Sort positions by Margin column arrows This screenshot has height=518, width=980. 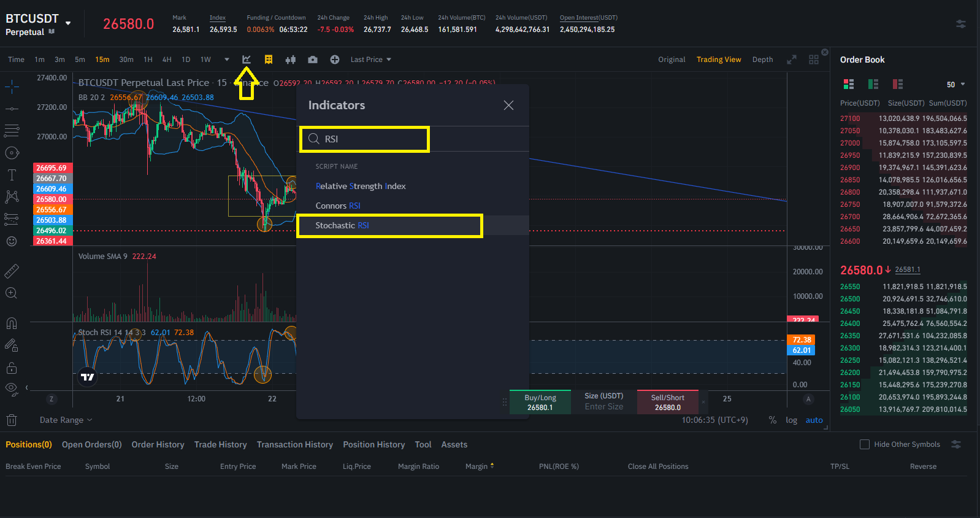(x=492, y=466)
